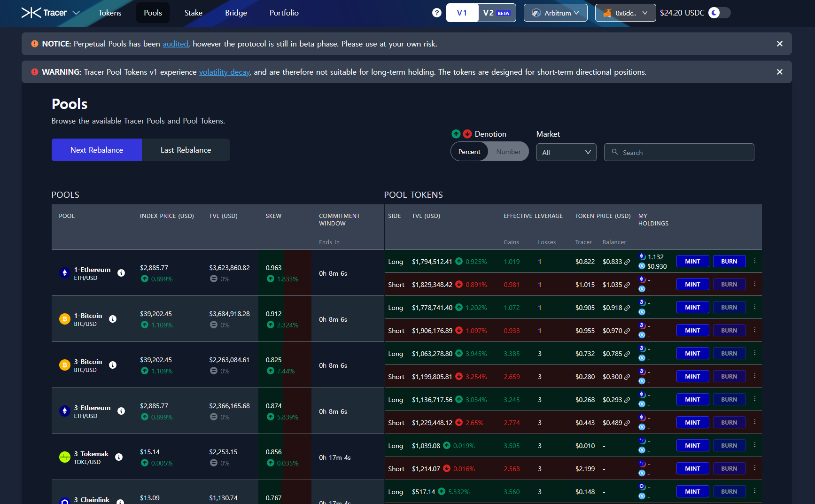Image resolution: width=815 pixels, height=504 pixels.
Task: Click the 1-Bitcoin pool BTC icon
Action: 65,319
